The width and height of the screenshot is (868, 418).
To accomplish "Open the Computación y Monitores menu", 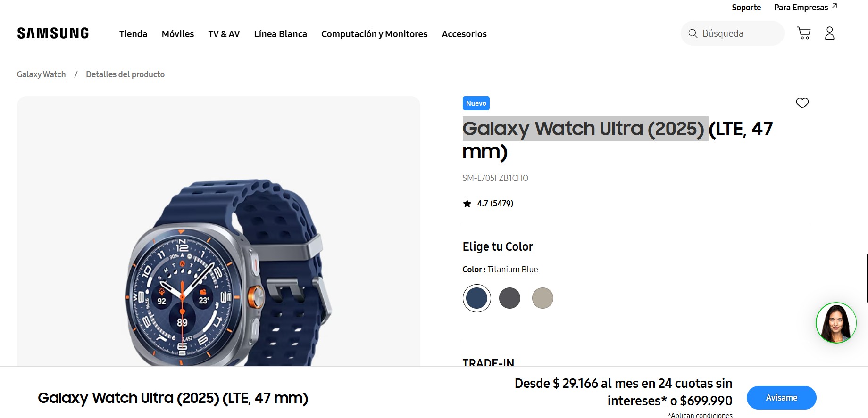I will click(x=374, y=34).
